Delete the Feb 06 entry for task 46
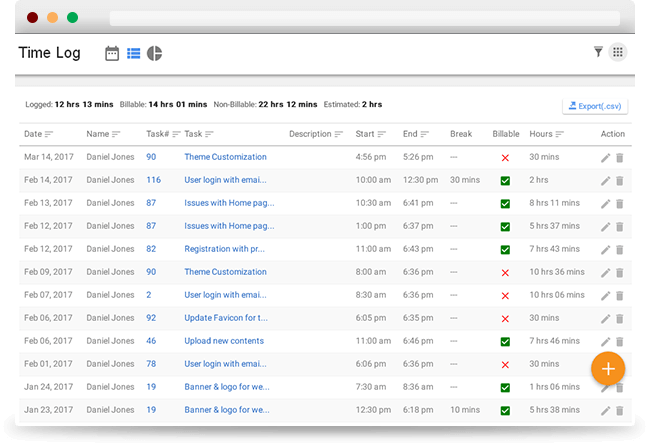 pyautogui.click(x=620, y=342)
